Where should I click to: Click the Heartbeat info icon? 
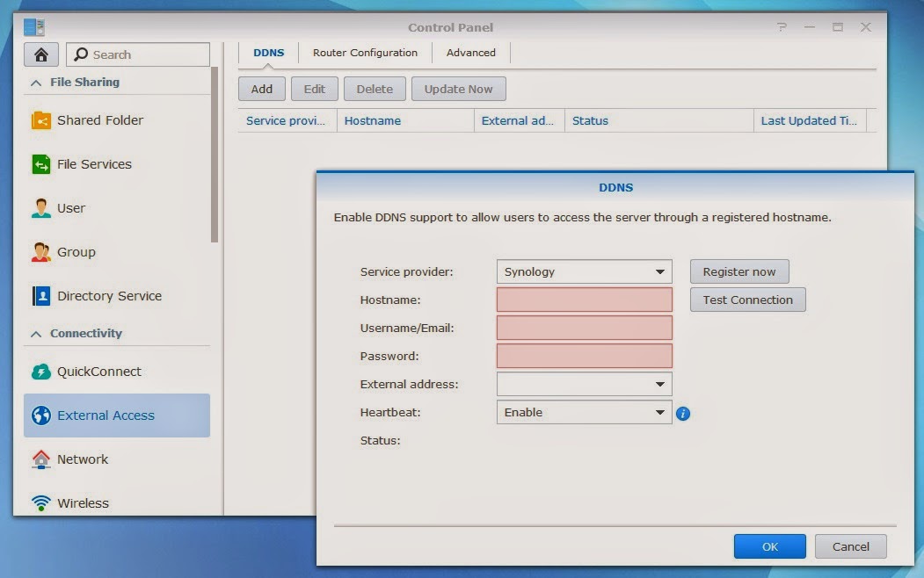pos(683,414)
